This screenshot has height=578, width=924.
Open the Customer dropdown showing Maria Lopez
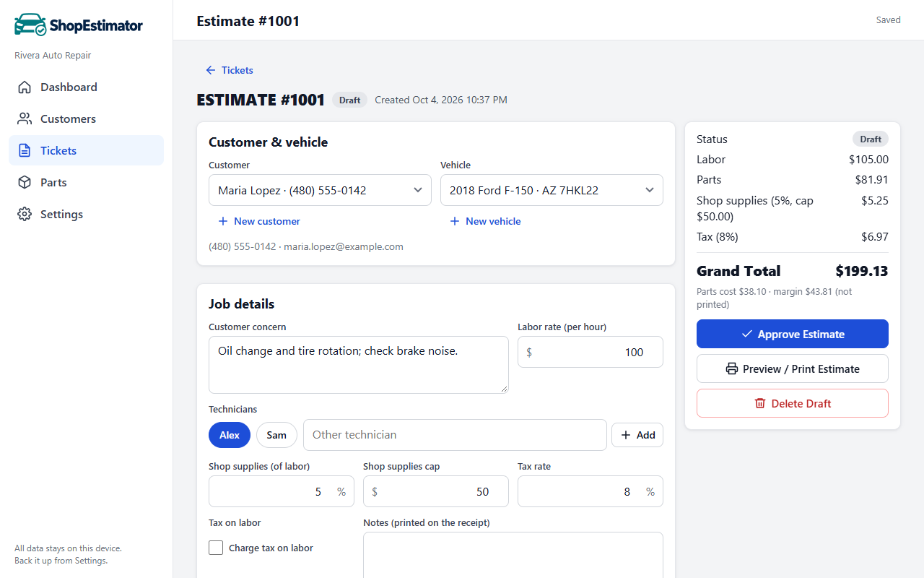tap(321, 190)
